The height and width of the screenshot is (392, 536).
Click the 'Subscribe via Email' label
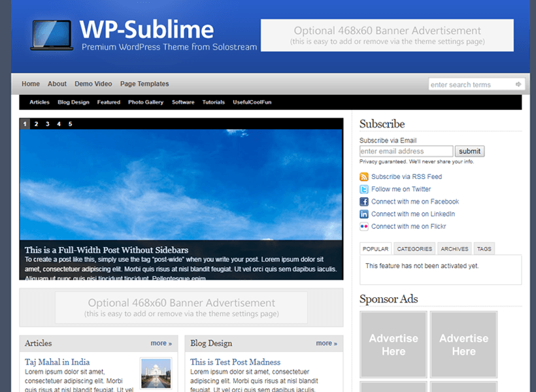(388, 140)
